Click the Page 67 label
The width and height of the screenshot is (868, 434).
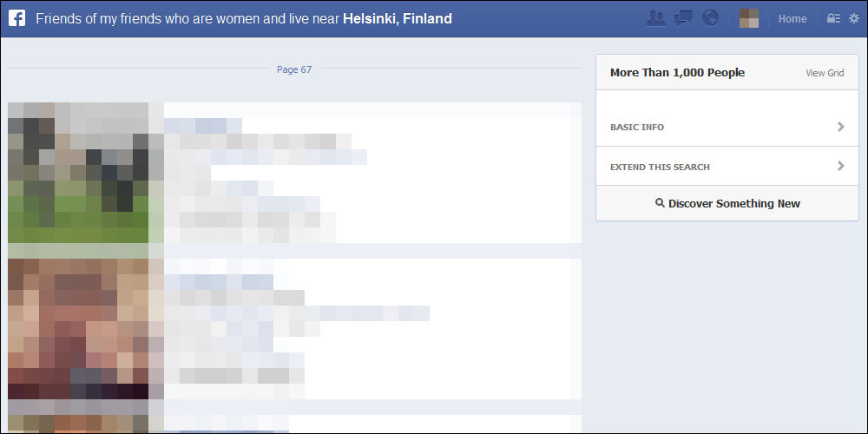tap(294, 69)
